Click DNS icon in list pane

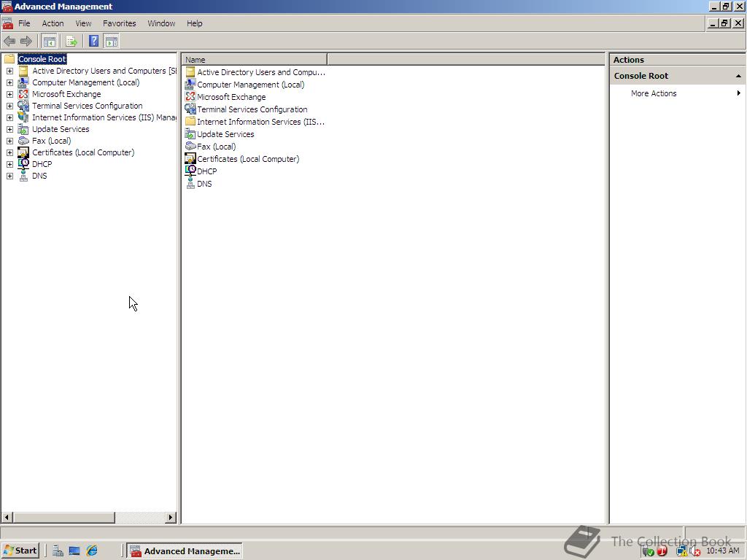pyautogui.click(x=190, y=183)
